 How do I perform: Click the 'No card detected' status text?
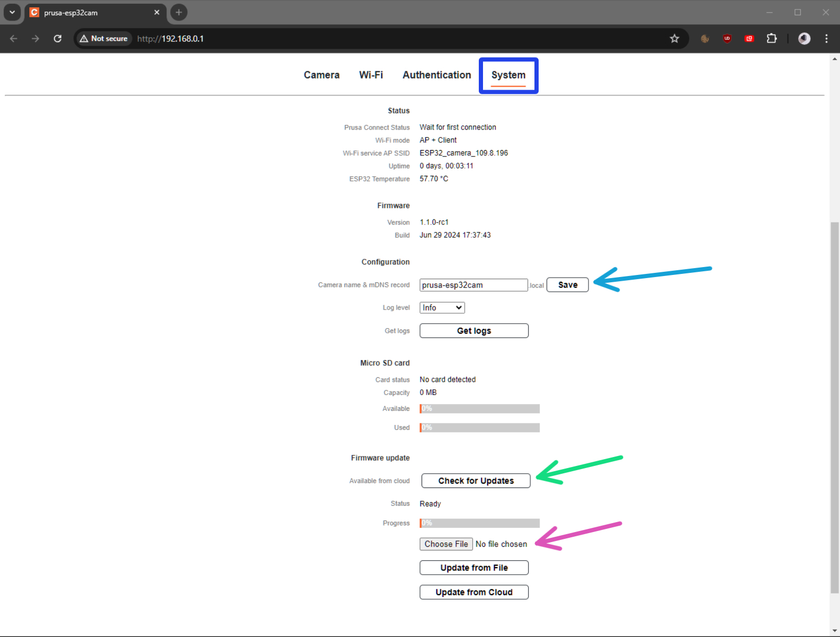click(x=448, y=379)
